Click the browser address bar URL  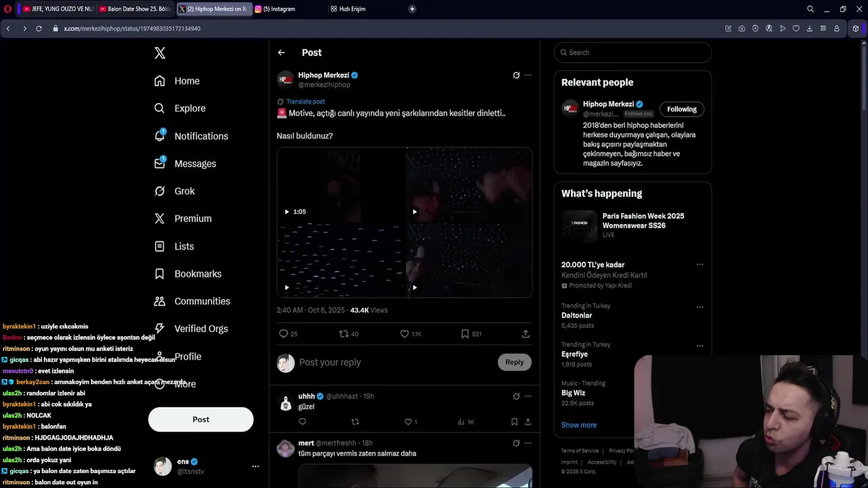coord(132,28)
